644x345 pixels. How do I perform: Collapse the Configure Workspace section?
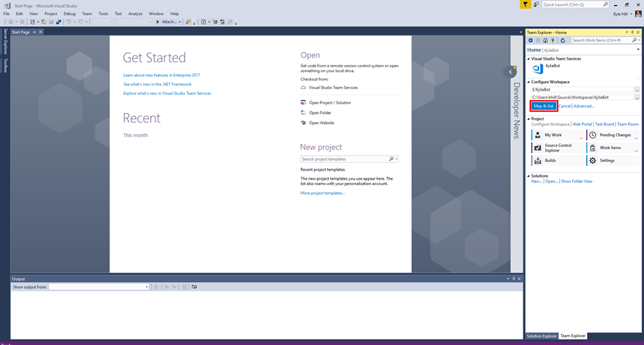point(529,82)
